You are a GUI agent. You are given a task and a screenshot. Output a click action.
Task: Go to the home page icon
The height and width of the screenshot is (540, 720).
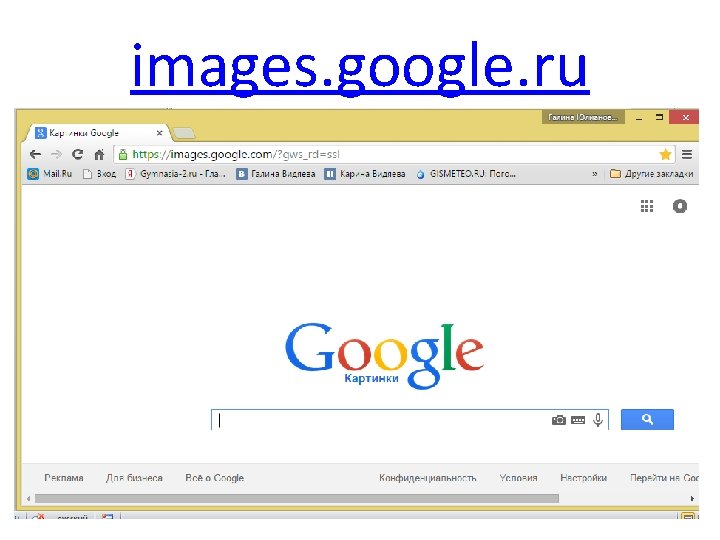pos(99,155)
